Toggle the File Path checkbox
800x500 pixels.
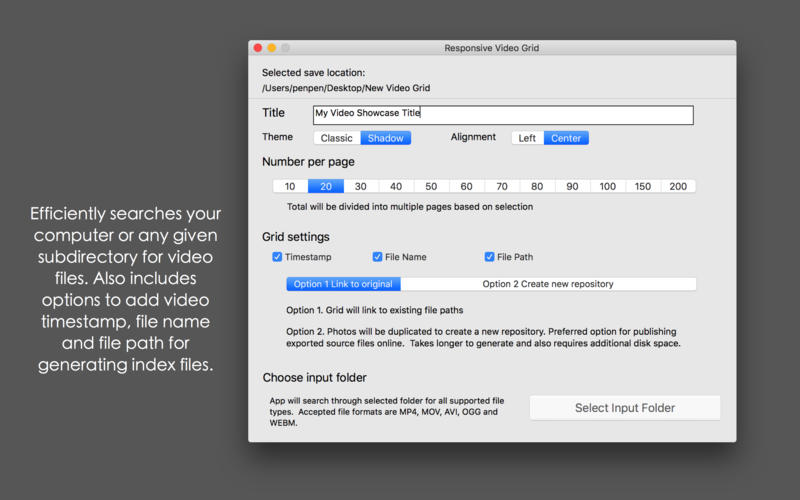489,257
